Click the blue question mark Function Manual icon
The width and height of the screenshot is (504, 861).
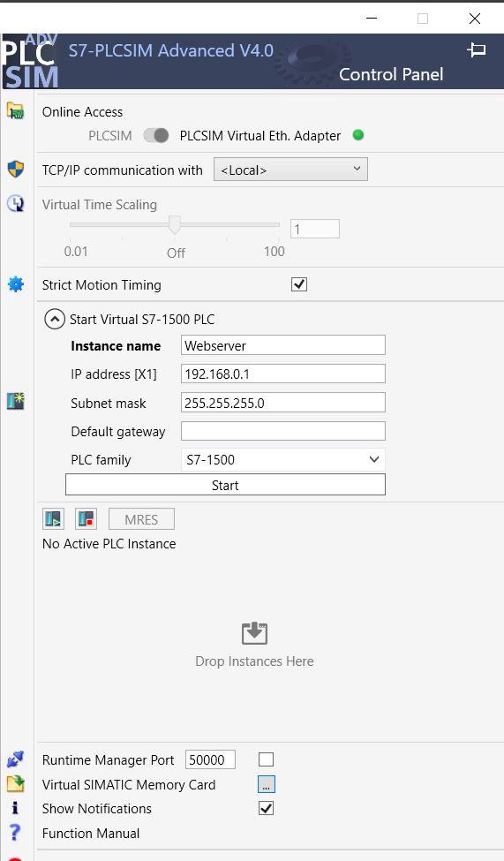tap(15, 833)
